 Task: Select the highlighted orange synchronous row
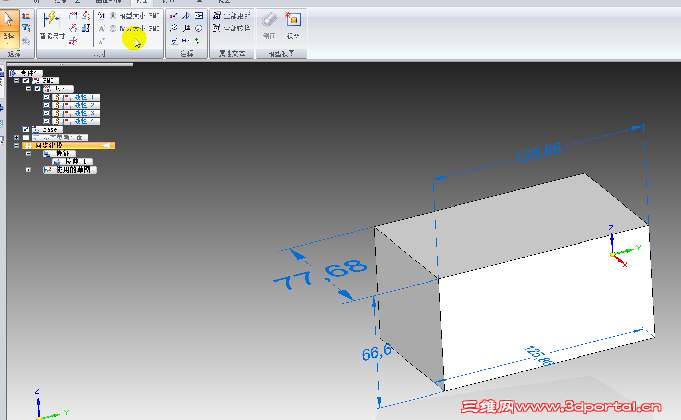click(x=69, y=146)
